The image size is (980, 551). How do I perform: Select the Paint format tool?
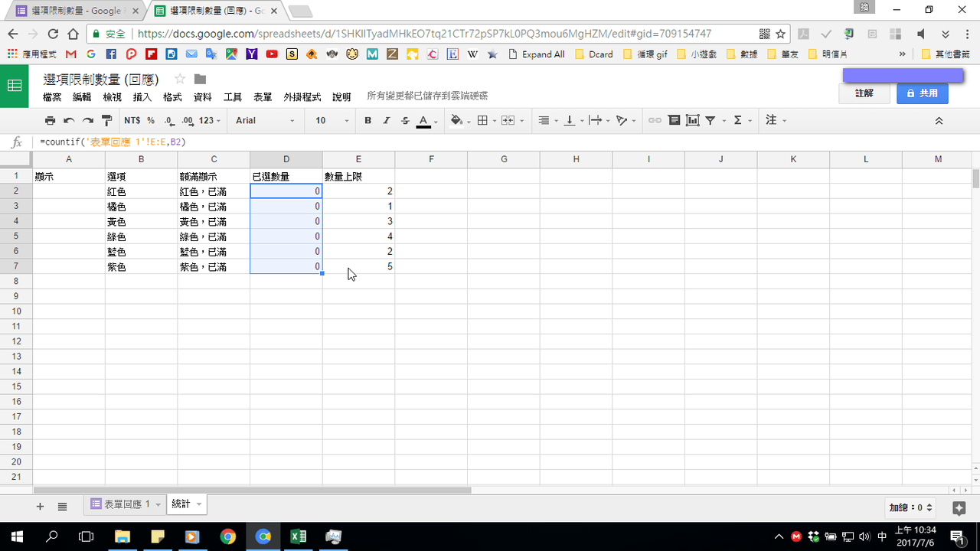107,120
